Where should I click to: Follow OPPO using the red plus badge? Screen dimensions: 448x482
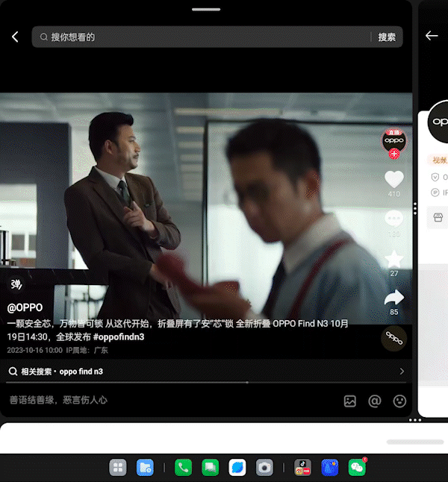coord(394,153)
